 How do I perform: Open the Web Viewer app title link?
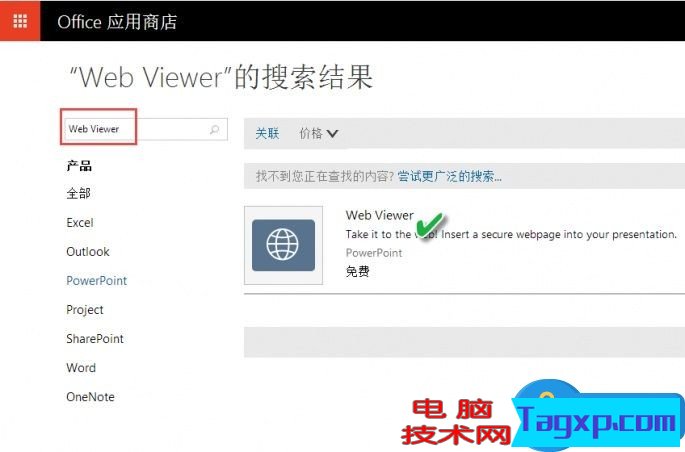click(379, 215)
